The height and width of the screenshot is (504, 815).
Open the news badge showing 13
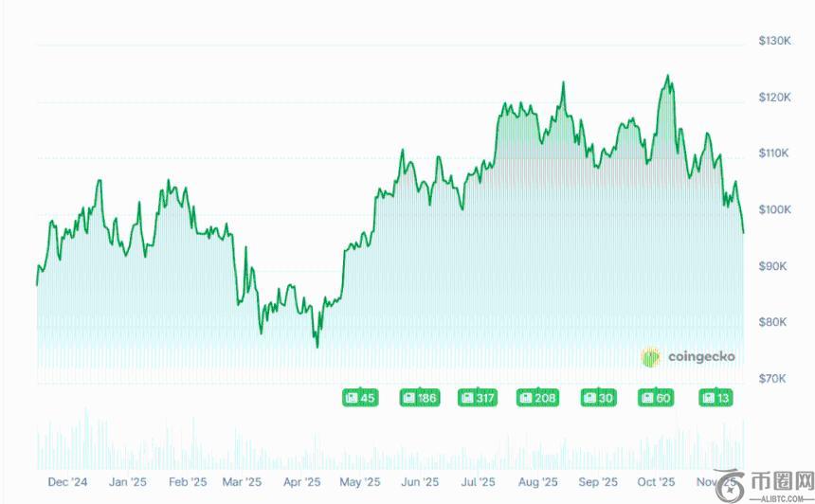tap(715, 398)
